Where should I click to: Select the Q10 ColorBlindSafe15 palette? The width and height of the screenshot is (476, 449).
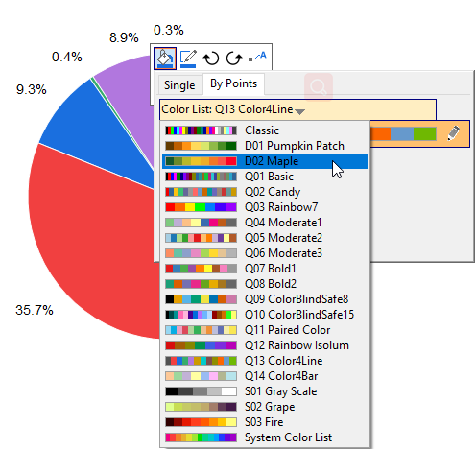point(265,315)
